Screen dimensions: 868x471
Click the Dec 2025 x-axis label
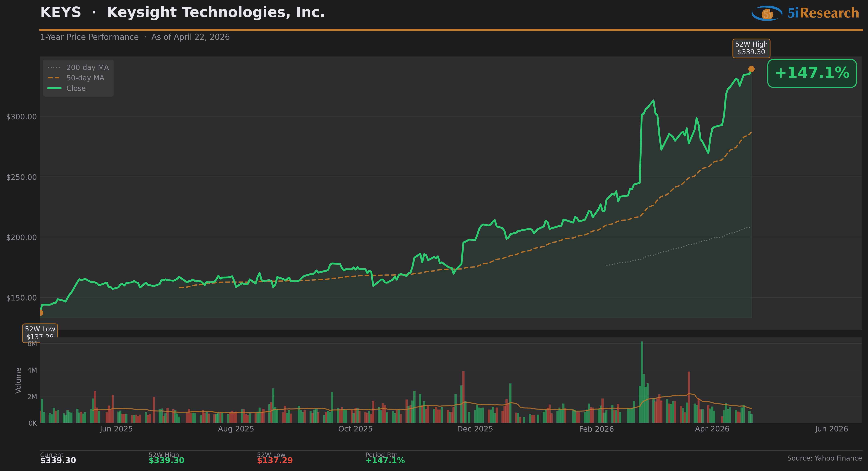(x=475, y=429)
